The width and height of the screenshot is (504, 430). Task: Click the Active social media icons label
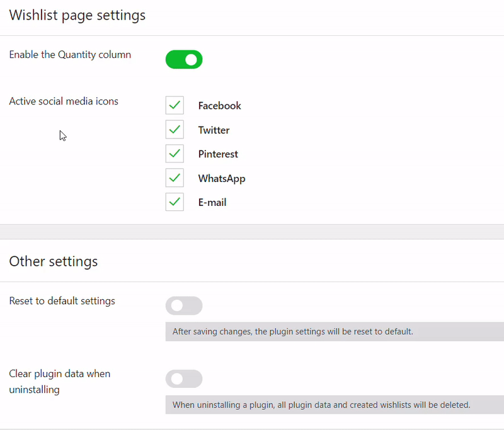(64, 101)
